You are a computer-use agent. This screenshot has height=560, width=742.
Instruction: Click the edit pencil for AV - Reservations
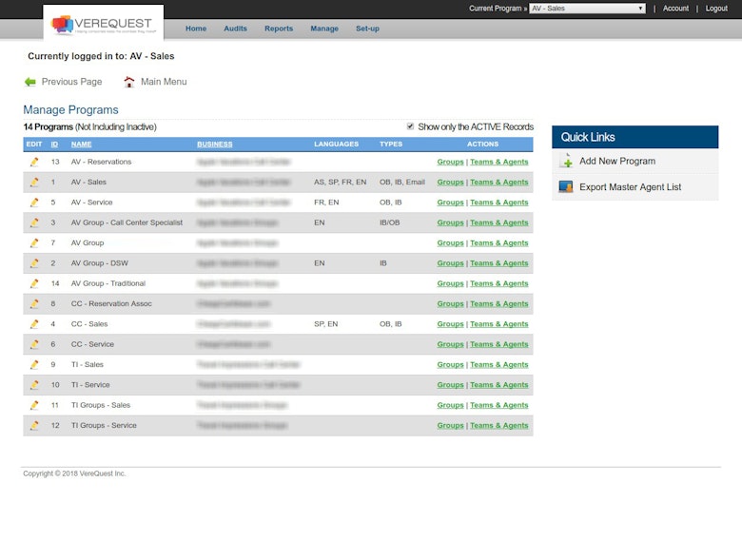[34, 162]
